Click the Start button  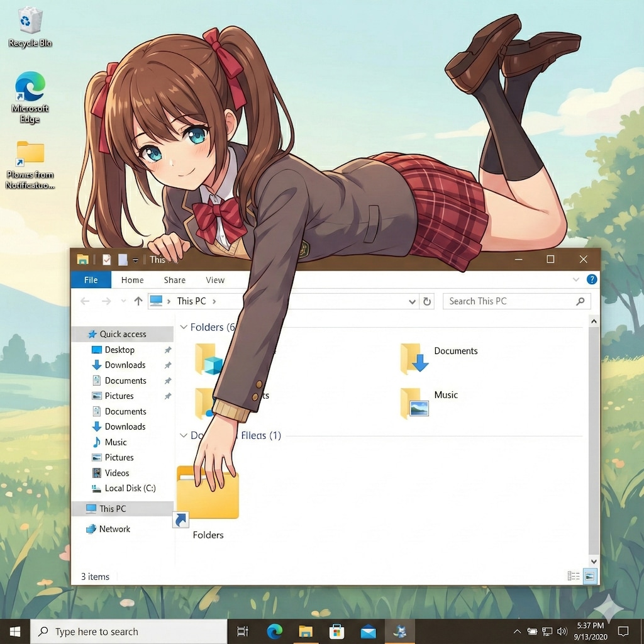click(x=14, y=631)
